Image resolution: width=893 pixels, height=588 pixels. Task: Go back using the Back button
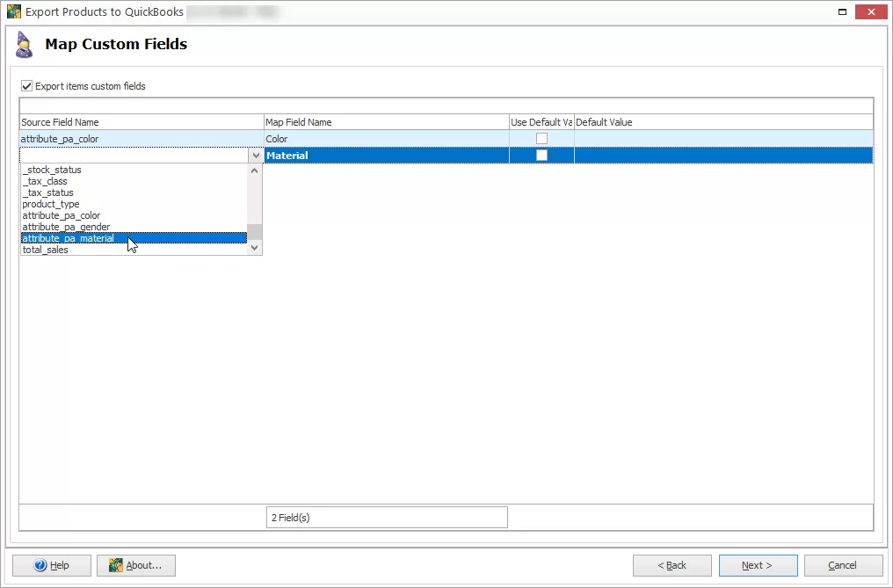[x=672, y=565]
